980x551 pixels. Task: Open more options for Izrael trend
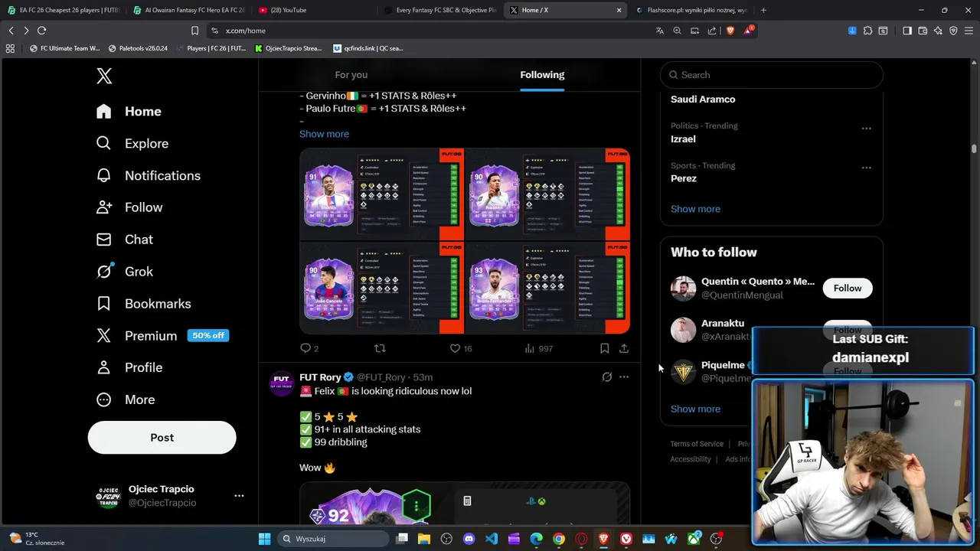coord(867,129)
